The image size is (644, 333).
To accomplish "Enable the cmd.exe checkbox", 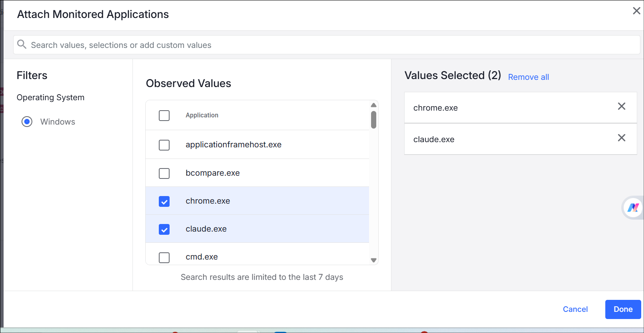I will click(164, 258).
